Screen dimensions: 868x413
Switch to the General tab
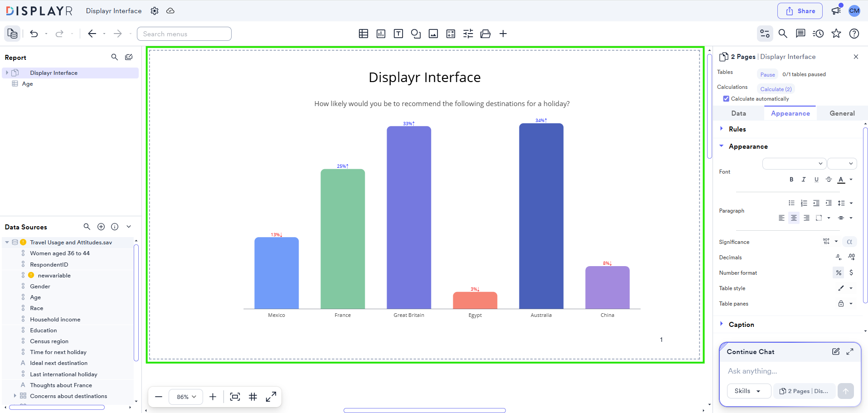(842, 113)
